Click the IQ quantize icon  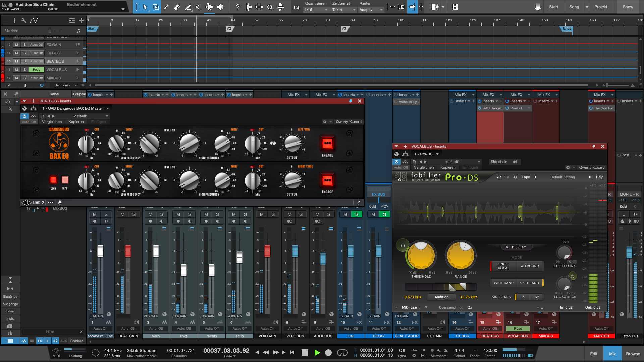(x=297, y=7)
